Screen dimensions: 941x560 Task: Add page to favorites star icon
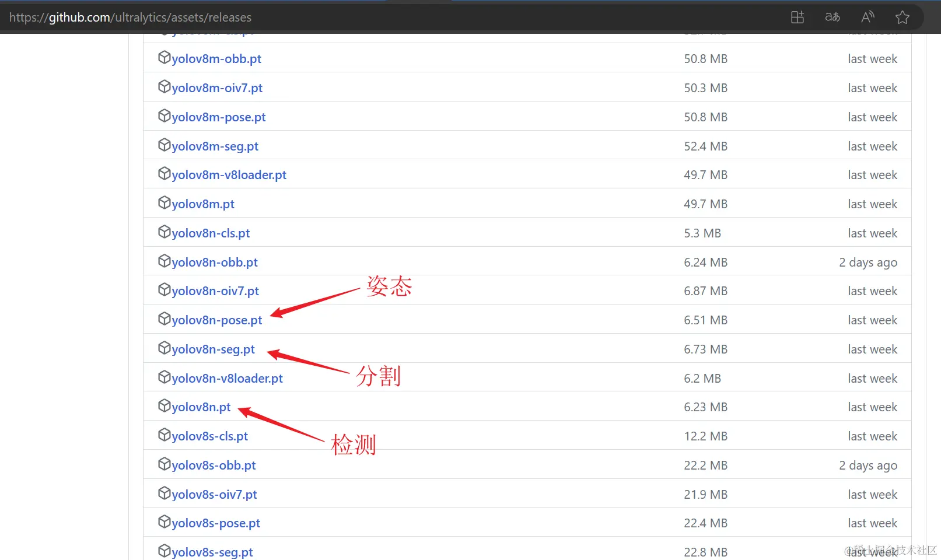coord(902,17)
